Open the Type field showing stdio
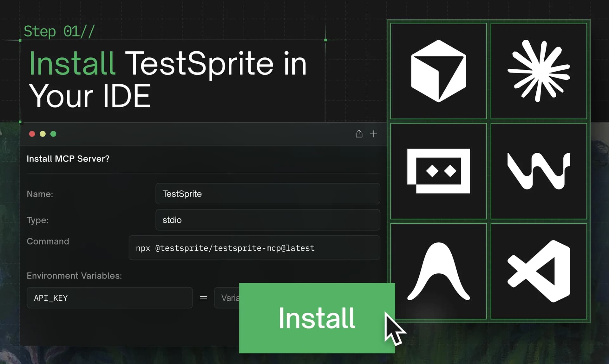The image size is (609, 364). [x=267, y=220]
